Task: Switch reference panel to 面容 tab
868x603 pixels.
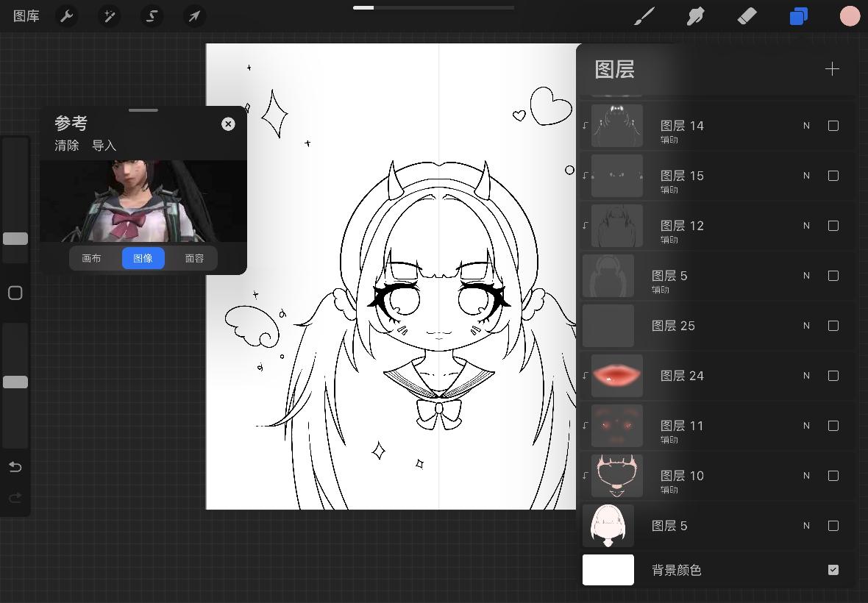Action: point(194,258)
